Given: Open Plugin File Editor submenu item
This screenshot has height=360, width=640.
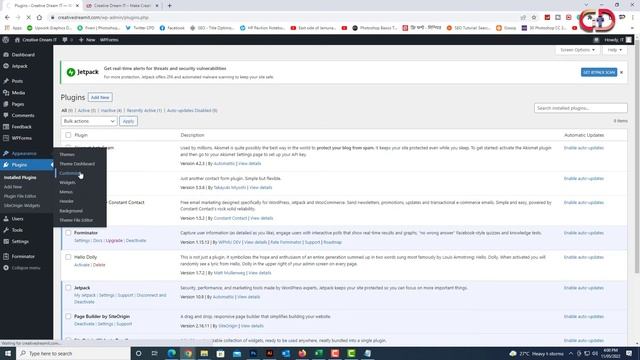Looking at the screenshot, I should pyautogui.click(x=20, y=196).
